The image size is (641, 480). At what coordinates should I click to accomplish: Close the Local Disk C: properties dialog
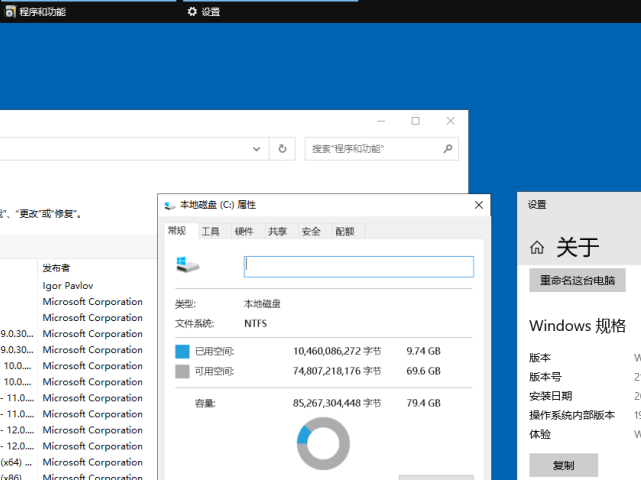[479, 205]
